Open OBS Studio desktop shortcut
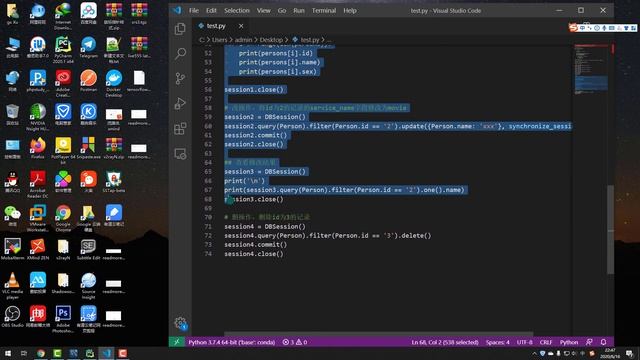This screenshot has height=360, width=640. [x=12, y=317]
